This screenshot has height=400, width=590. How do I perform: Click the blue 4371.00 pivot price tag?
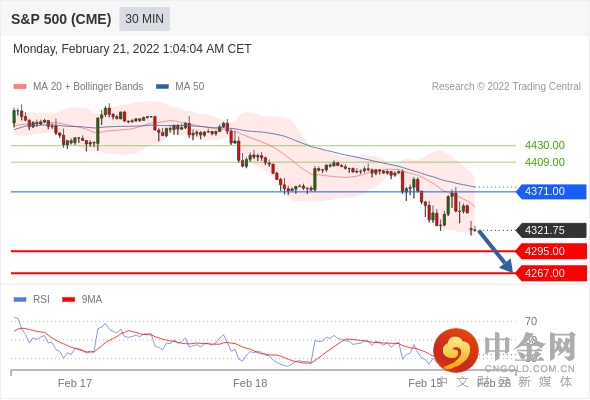(x=551, y=192)
